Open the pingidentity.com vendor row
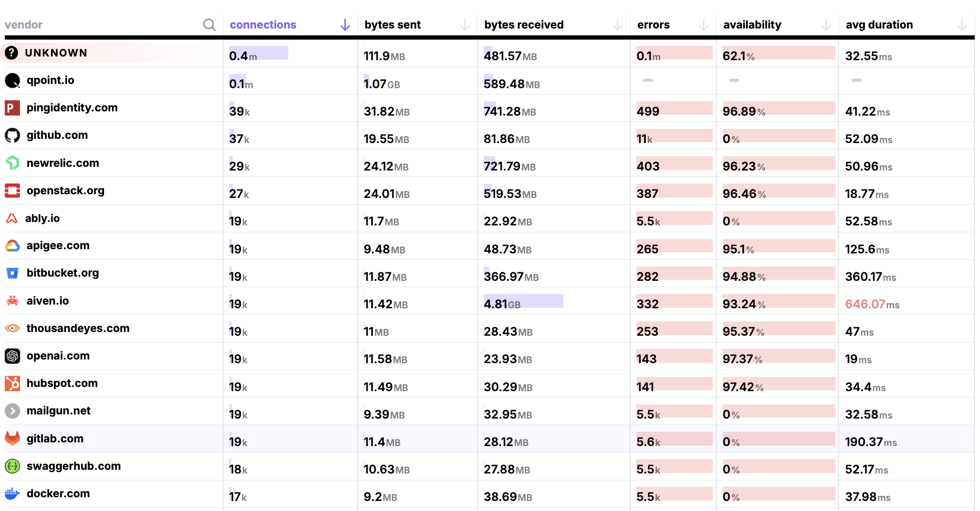This screenshot has width=980, height=511. [x=72, y=108]
